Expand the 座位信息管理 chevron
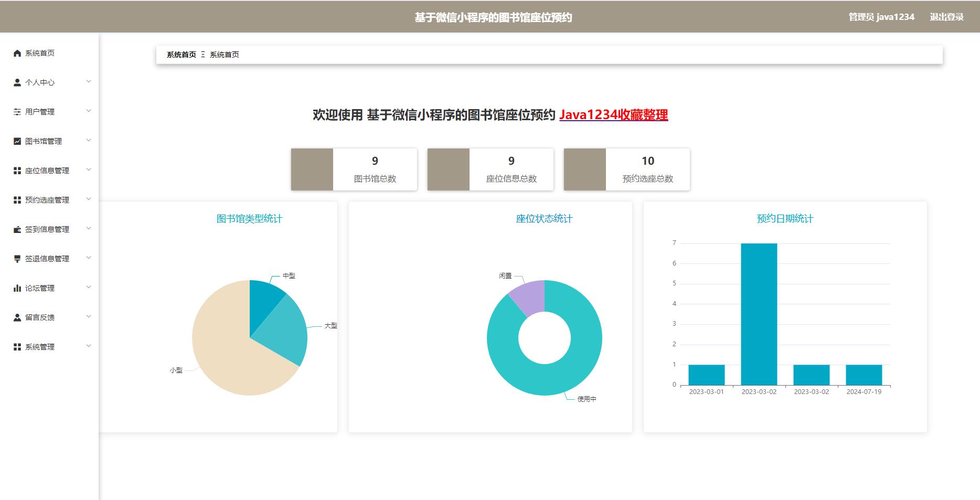This screenshot has width=980, height=500. coord(89,169)
